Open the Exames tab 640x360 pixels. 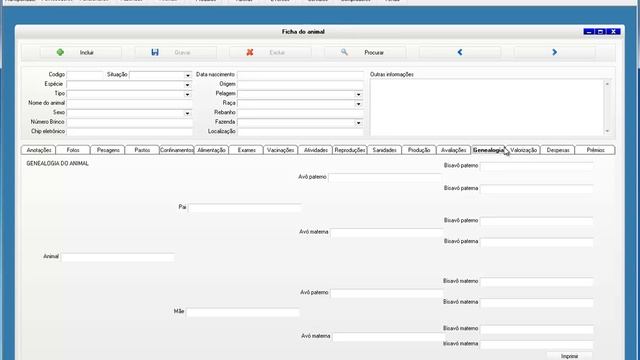[x=246, y=150]
